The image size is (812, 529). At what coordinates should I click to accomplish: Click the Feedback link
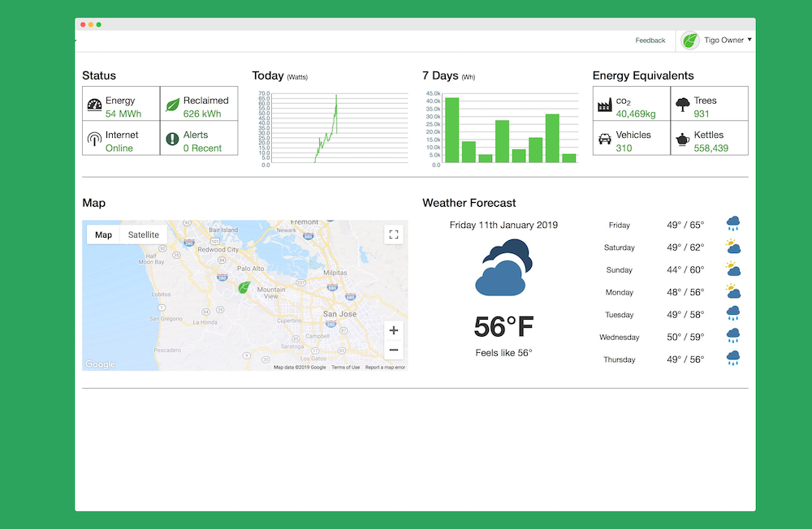(x=650, y=41)
